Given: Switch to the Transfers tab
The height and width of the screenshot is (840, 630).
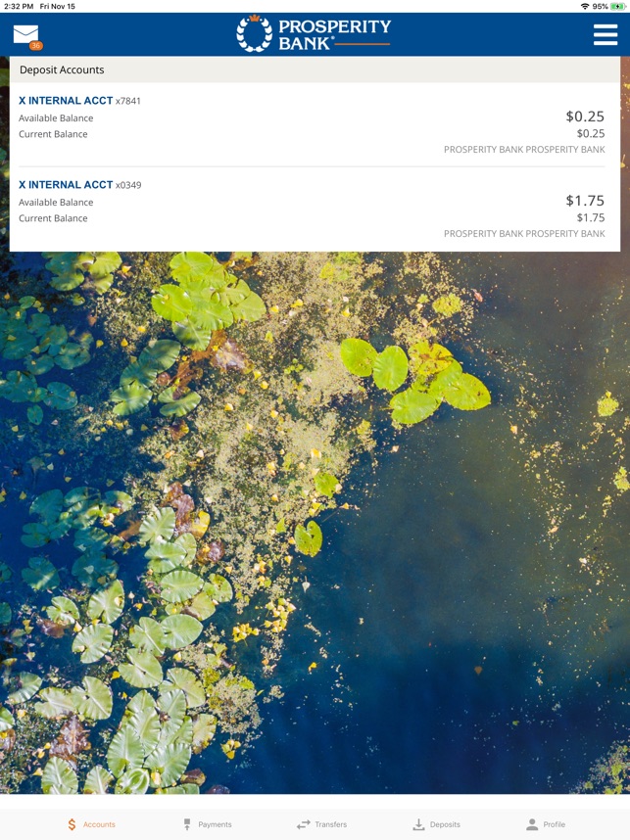Looking at the screenshot, I should [x=321, y=824].
